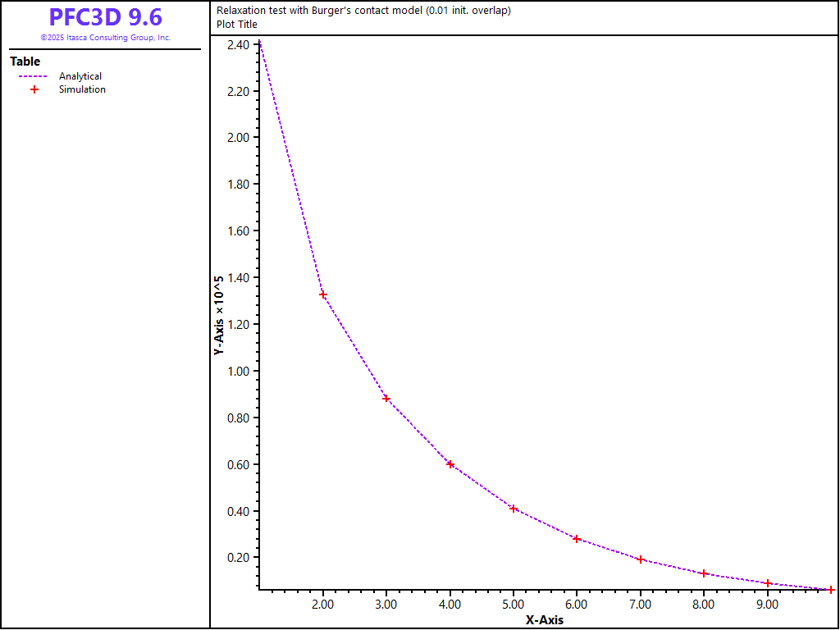Click the PFC3D 9.6 logo title

(105, 18)
